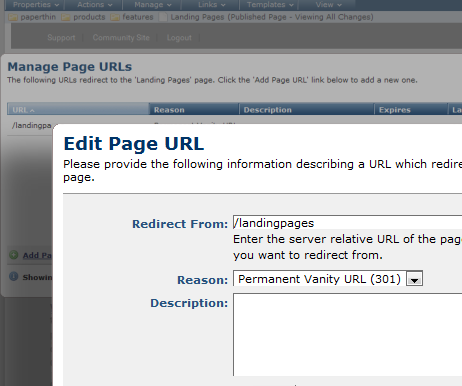Sort the list by Expires column
This screenshot has width=462, height=386.
(411, 110)
